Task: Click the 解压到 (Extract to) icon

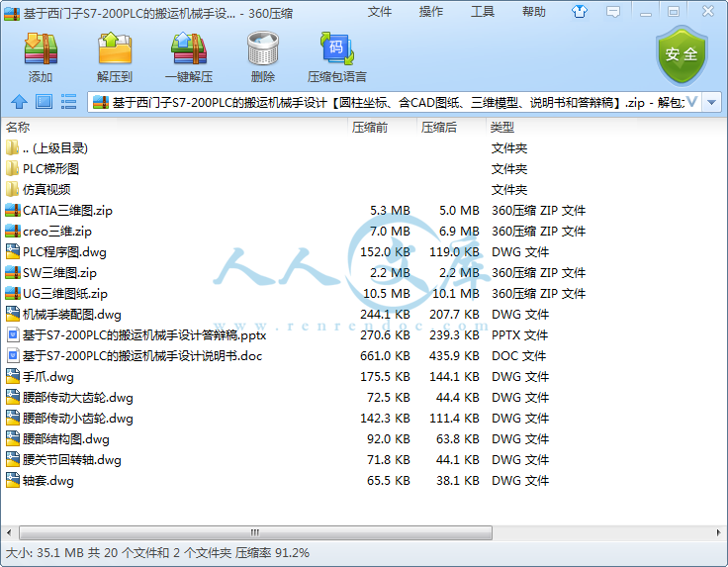Action: [115, 56]
